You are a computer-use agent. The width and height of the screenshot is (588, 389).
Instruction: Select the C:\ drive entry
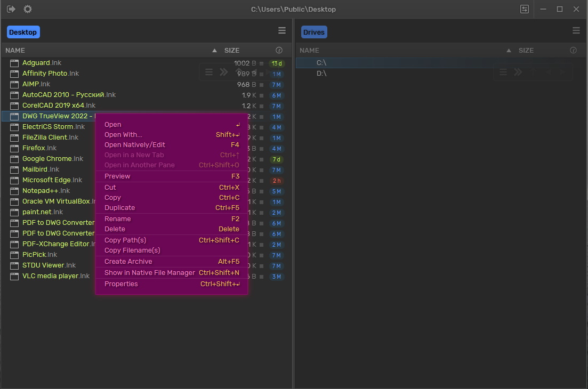click(321, 63)
